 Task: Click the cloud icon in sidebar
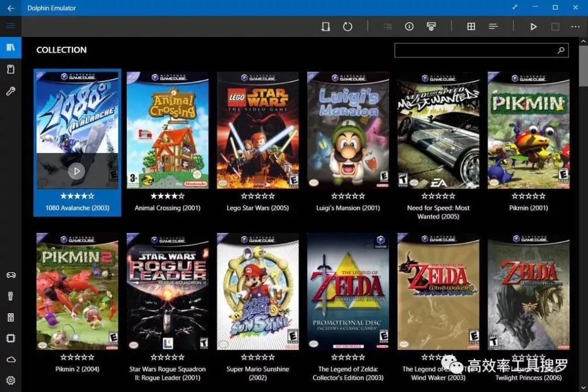10,359
